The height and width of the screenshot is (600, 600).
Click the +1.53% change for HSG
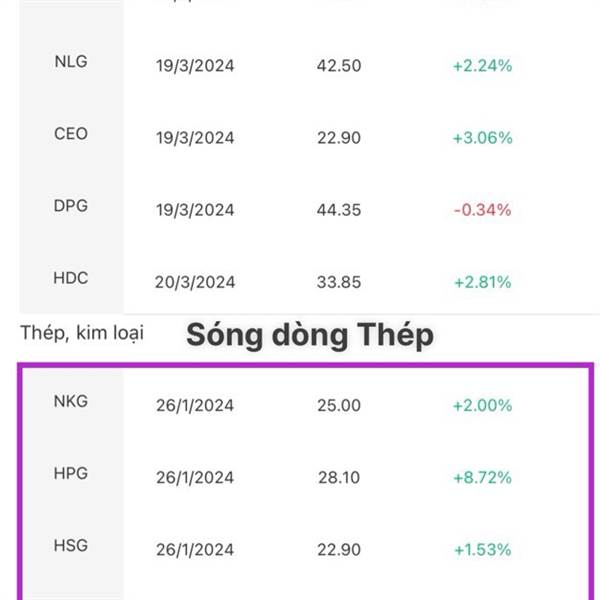[x=482, y=549]
